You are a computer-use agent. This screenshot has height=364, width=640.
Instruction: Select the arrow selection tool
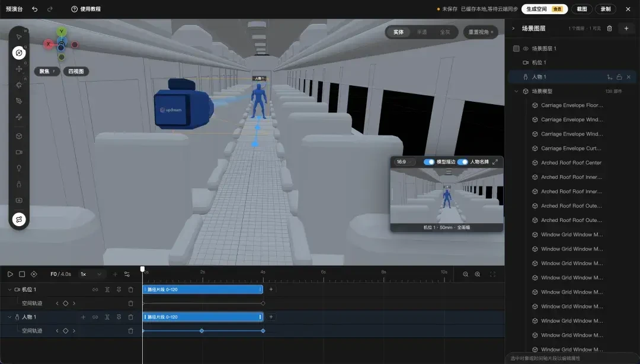(19, 37)
